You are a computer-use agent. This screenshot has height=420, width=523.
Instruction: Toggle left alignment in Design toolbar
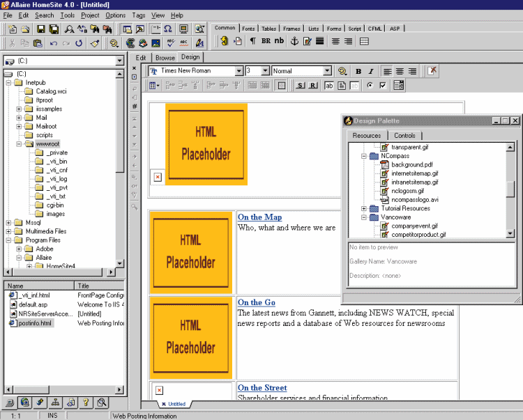387,71
